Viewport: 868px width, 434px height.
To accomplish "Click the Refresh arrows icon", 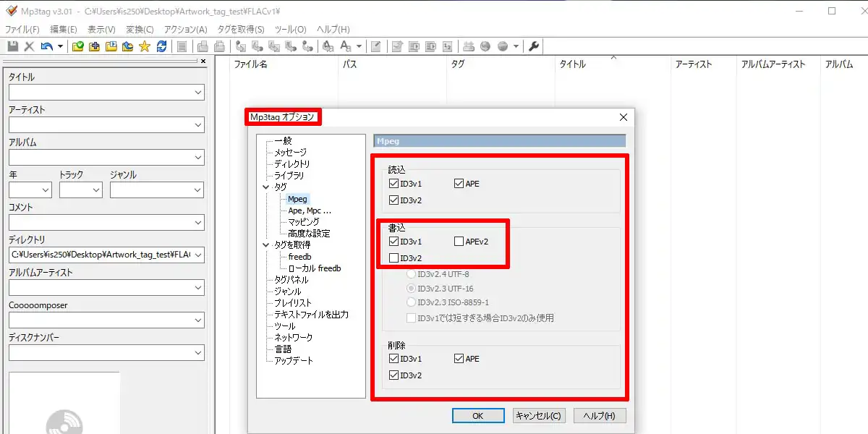I will pyautogui.click(x=161, y=46).
